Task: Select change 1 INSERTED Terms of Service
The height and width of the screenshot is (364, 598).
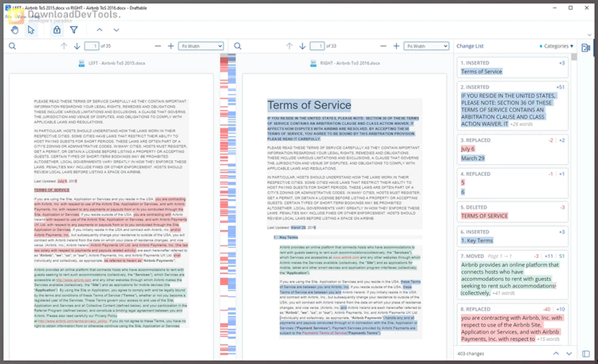Action: pos(513,67)
